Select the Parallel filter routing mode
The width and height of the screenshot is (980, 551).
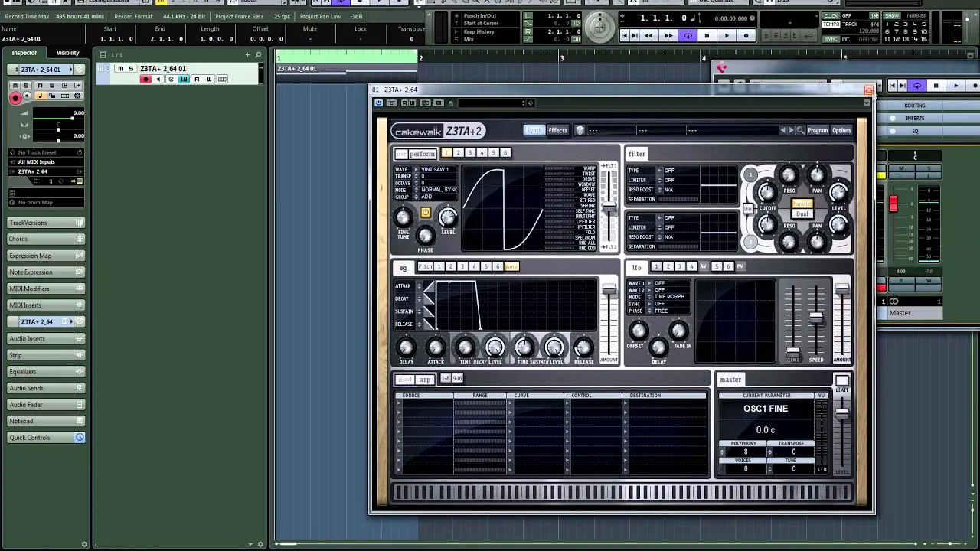(x=802, y=204)
